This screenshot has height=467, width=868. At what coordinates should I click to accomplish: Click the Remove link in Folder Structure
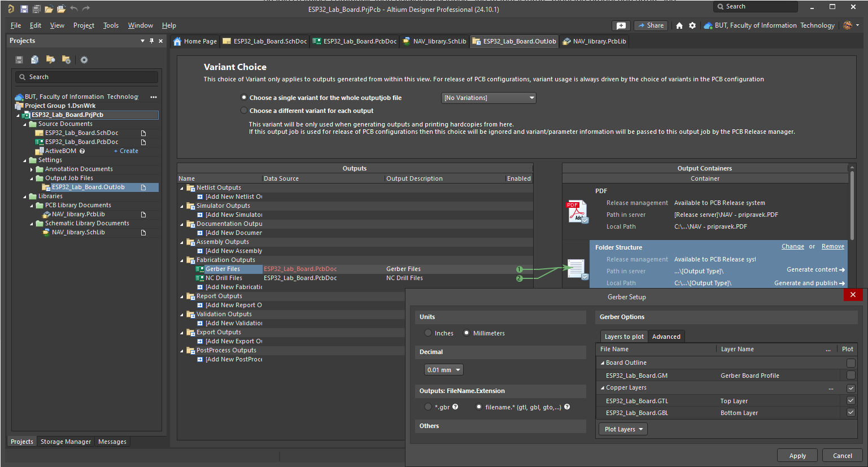pos(832,247)
